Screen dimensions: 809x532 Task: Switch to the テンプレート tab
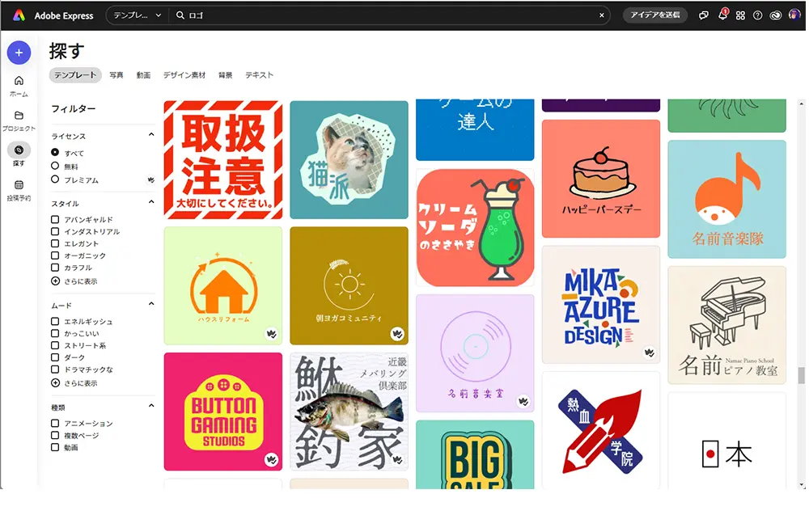point(75,74)
